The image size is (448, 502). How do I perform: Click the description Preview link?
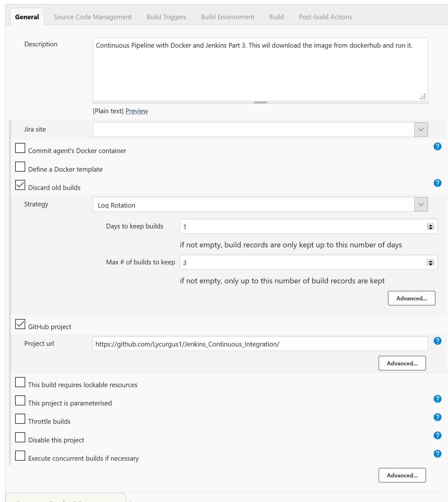[137, 111]
